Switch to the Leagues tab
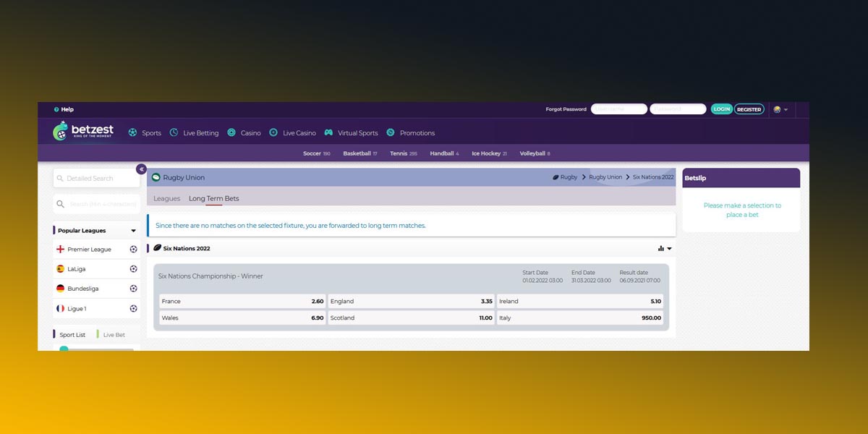 pos(166,198)
